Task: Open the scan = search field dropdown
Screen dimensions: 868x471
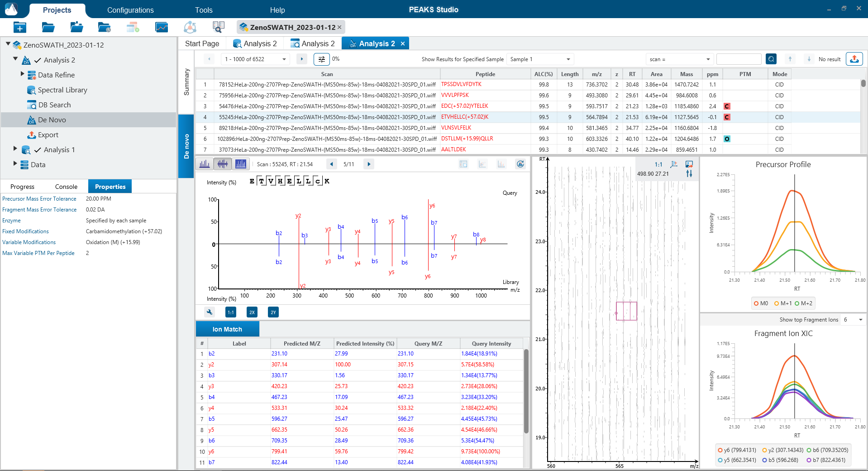Action: coord(680,59)
